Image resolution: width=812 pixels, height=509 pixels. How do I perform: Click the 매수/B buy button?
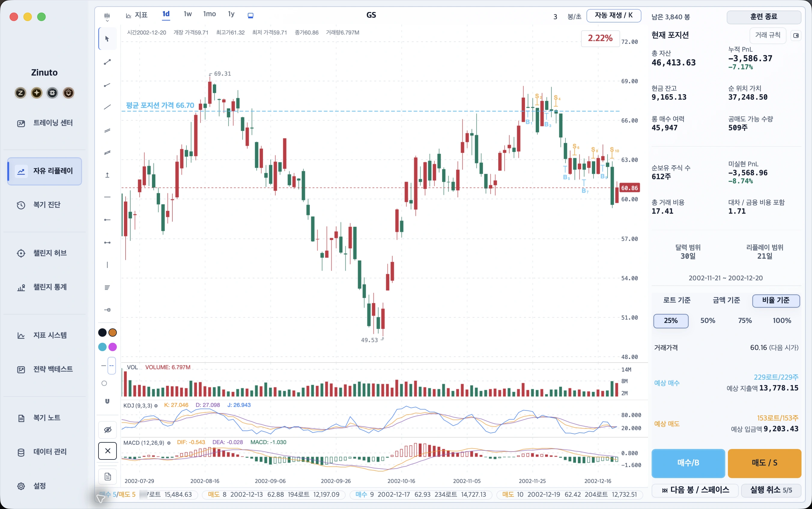(688, 463)
